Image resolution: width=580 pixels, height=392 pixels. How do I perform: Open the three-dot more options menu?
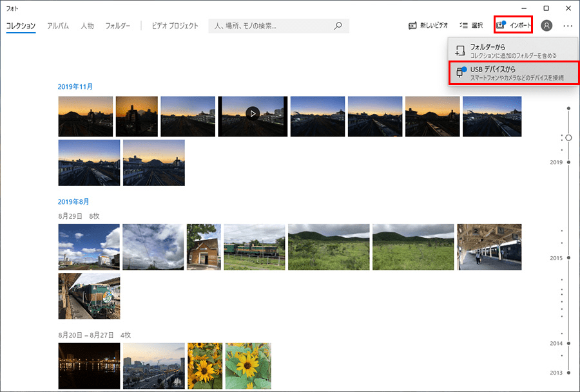pyautogui.click(x=568, y=26)
